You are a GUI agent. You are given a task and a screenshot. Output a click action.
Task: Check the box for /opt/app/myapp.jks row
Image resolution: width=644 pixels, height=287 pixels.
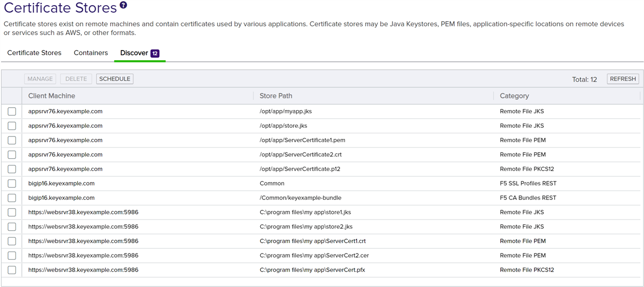click(x=12, y=111)
